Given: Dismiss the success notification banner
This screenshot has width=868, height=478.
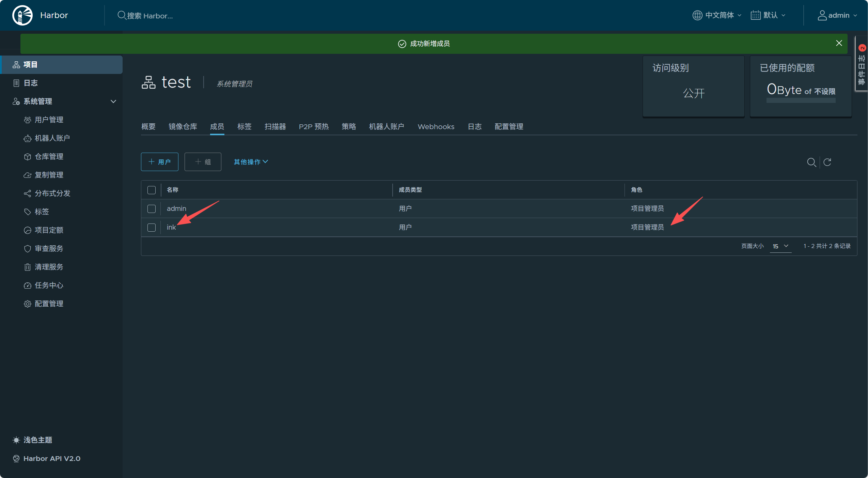Looking at the screenshot, I should pyautogui.click(x=839, y=43).
